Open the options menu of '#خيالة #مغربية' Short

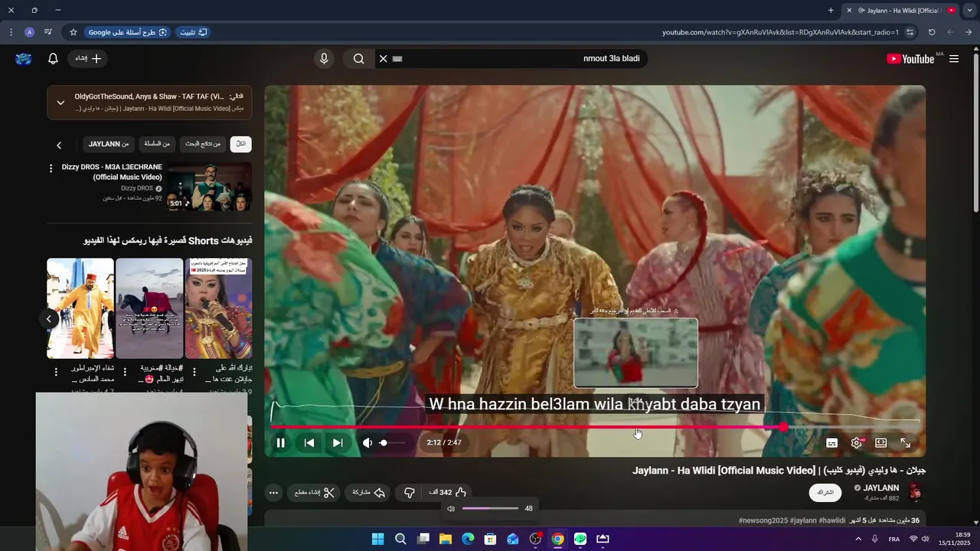(125, 372)
